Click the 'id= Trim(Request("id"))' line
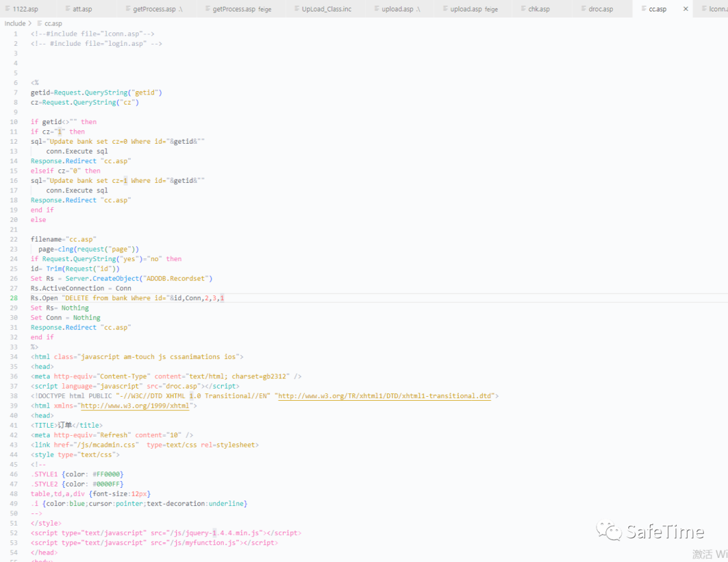This screenshot has width=728, height=562. 75,269
